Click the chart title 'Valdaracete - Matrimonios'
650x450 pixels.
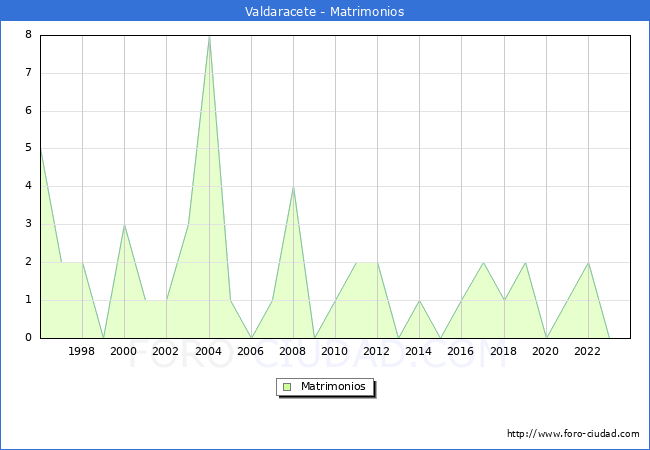click(x=324, y=11)
